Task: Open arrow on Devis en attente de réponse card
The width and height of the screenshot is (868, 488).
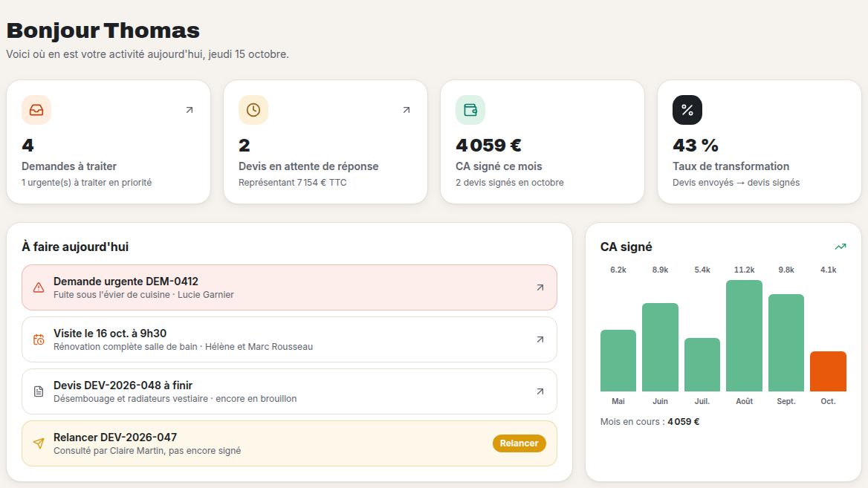Action: point(407,110)
